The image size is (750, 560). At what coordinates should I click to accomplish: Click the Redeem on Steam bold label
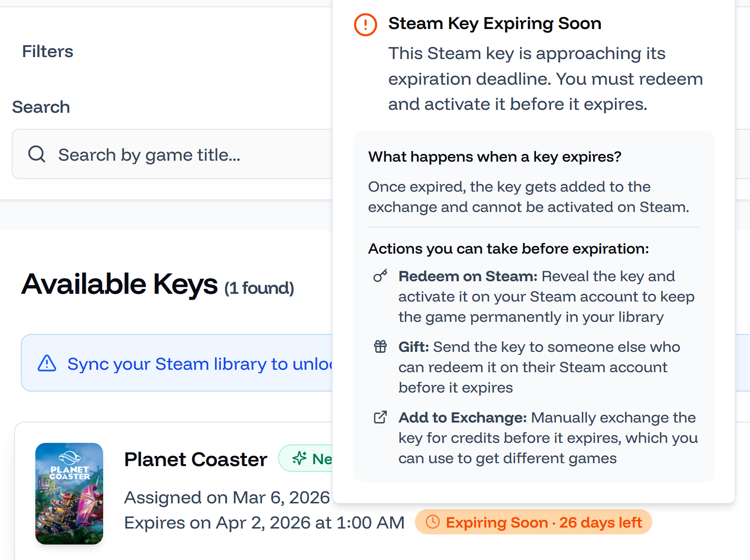(468, 276)
